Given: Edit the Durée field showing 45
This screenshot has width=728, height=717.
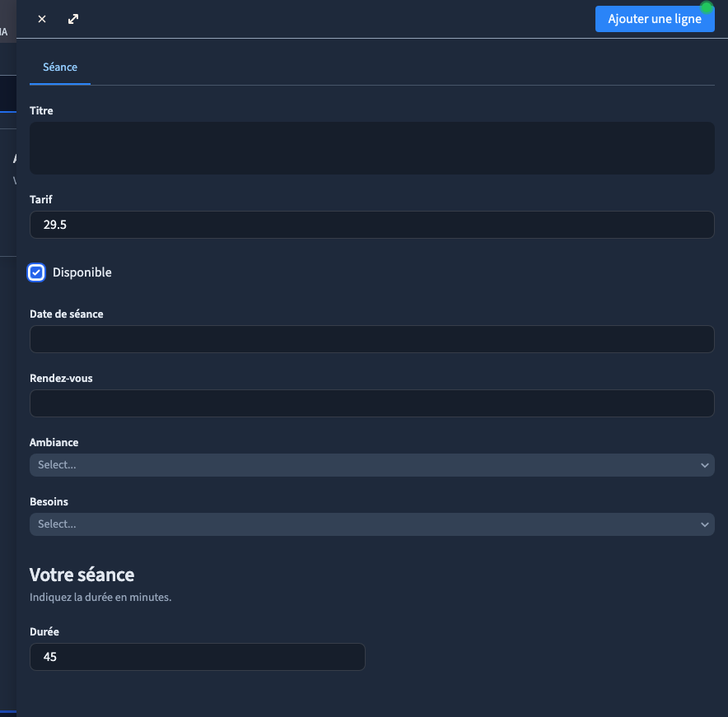Looking at the screenshot, I should pos(198,657).
